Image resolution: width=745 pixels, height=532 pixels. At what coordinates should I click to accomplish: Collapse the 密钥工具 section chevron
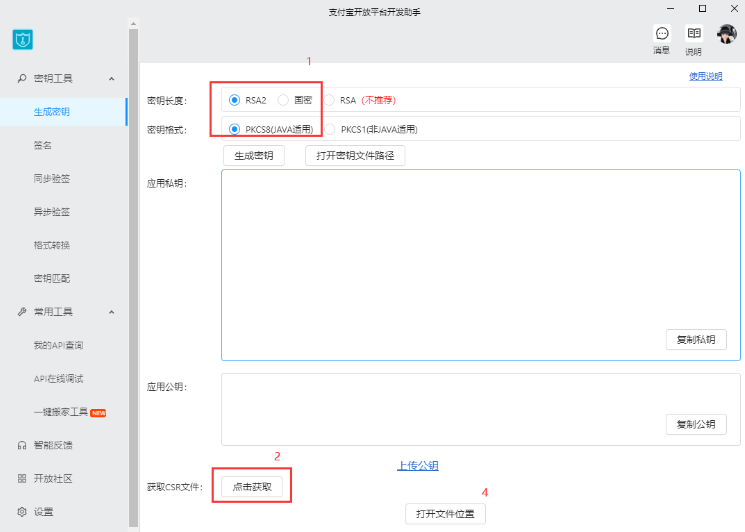(111, 78)
